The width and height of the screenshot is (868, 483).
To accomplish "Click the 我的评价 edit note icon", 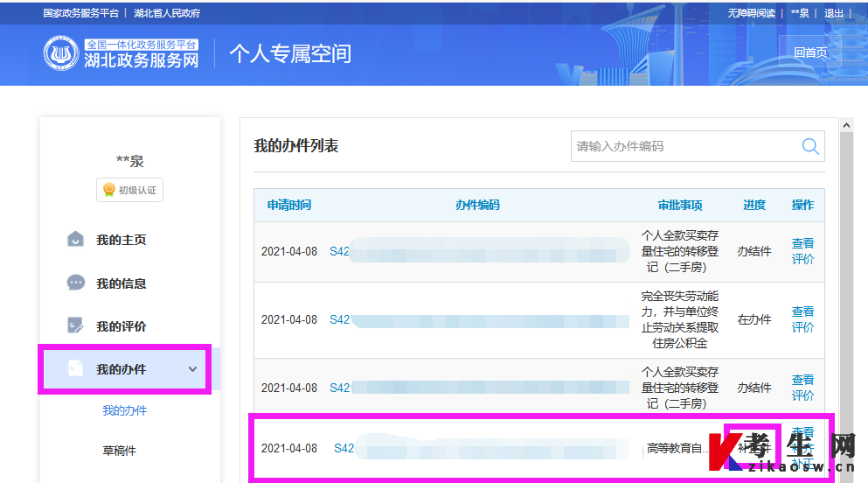I will 75,325.
